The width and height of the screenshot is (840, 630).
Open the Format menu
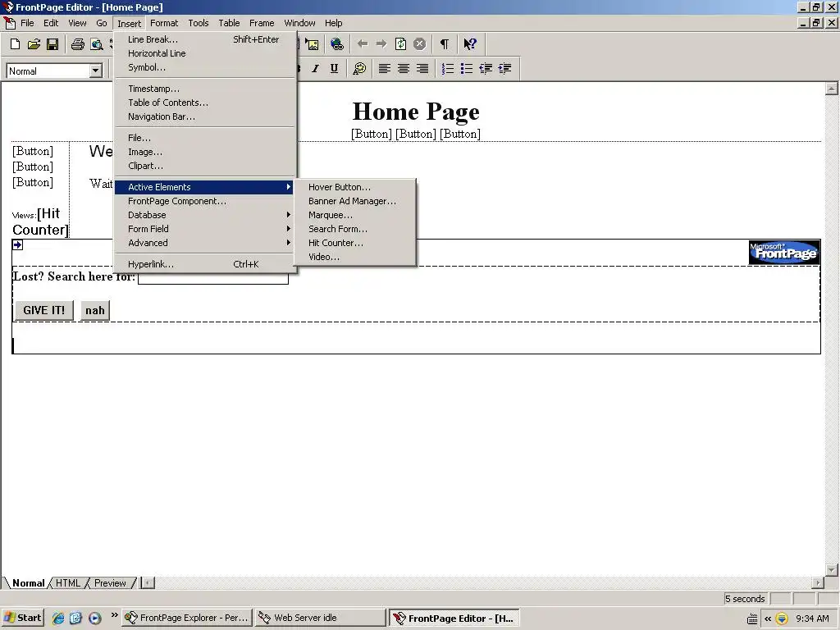[164, 23]
